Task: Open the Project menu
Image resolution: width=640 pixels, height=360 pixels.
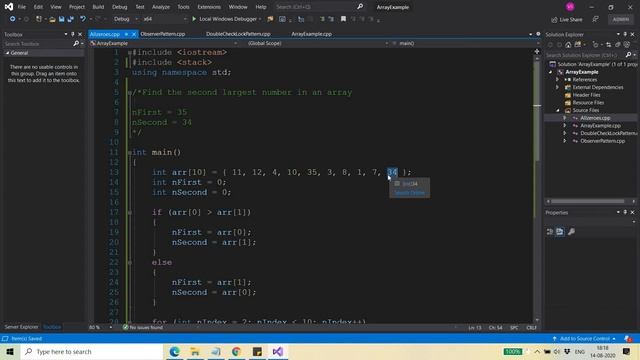Action: pos(77,7)
